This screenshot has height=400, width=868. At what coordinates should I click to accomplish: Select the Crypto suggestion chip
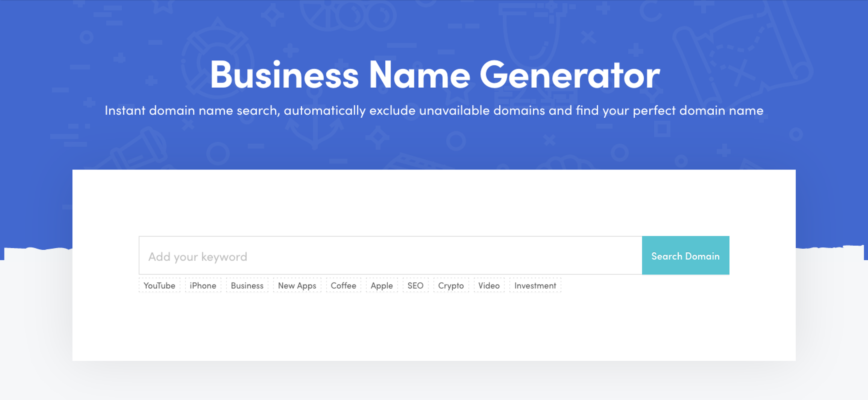click(x=451, y=285)
